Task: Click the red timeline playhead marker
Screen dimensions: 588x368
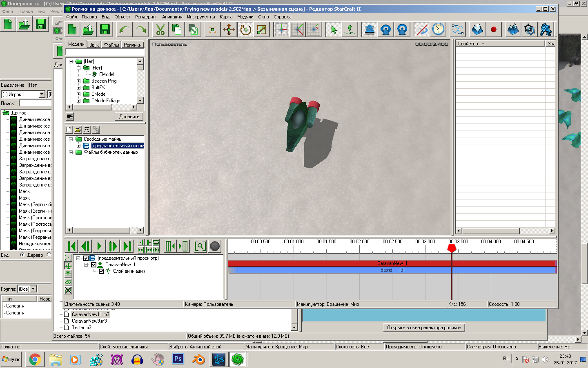Action: [452, 248]
